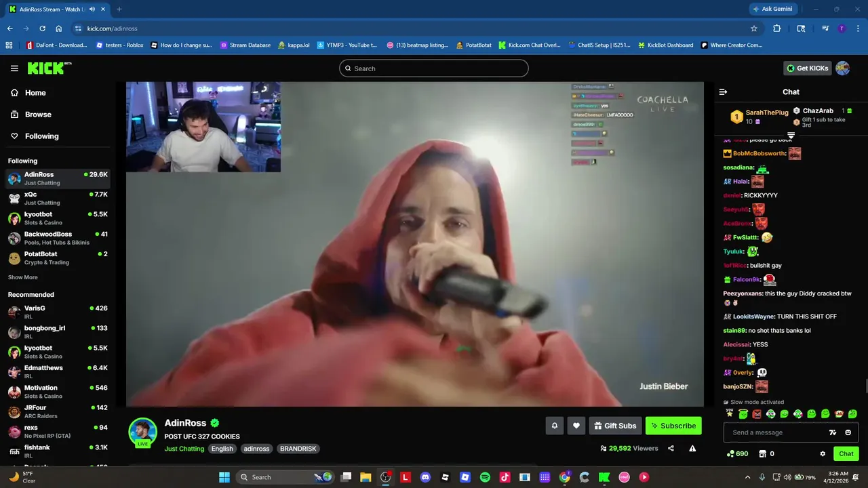Open a new browser tab
Viewport: 868px width, 488px height.
click(119, 9)
